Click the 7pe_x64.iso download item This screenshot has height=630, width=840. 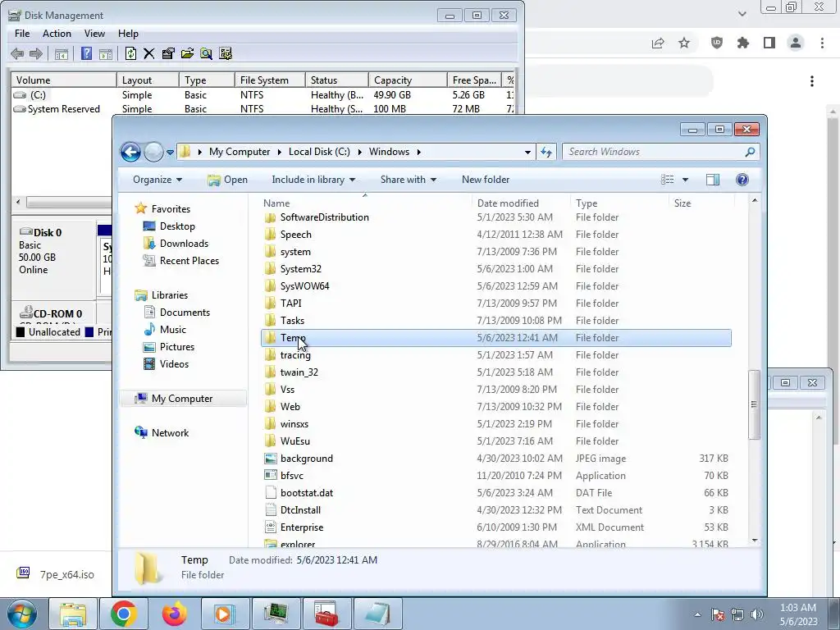[x=56, y=574]
